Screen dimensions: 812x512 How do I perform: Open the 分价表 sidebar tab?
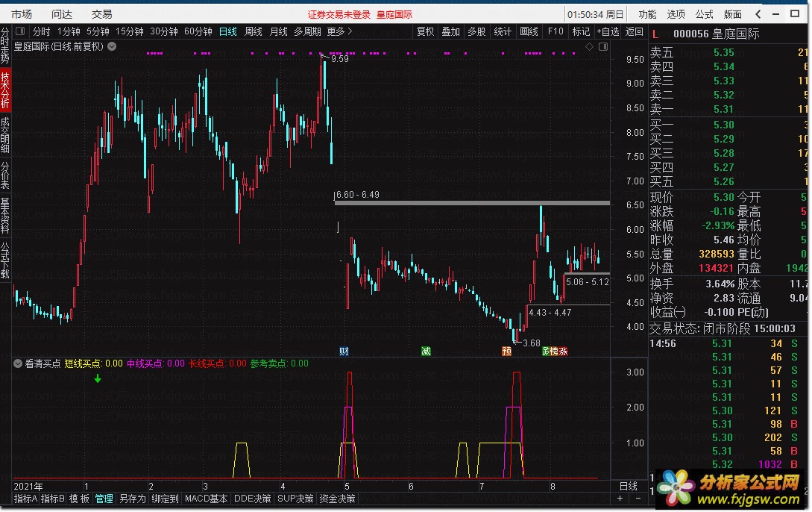point(5,175)
